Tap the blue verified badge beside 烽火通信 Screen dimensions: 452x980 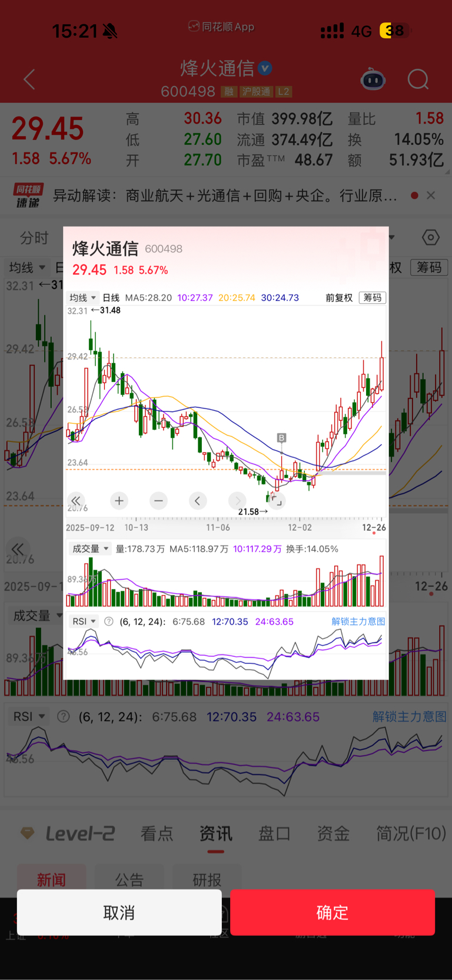(x=265, y=68)
